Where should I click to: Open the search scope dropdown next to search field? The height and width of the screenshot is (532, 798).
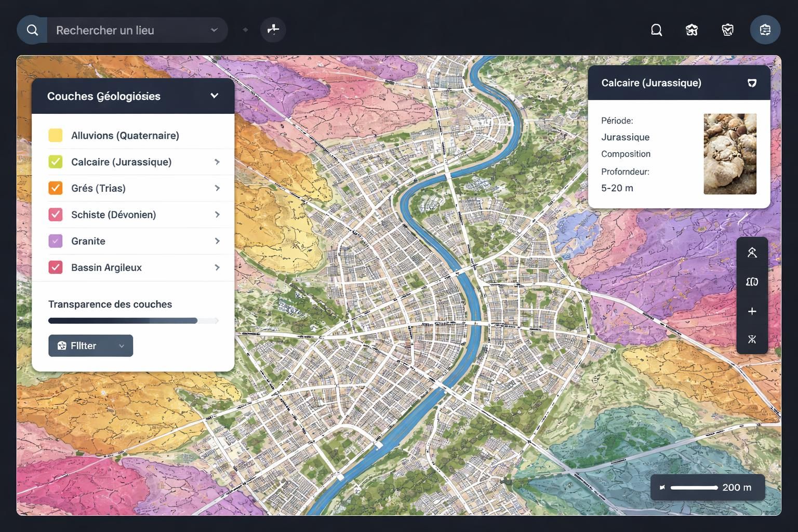pos(214,30)
